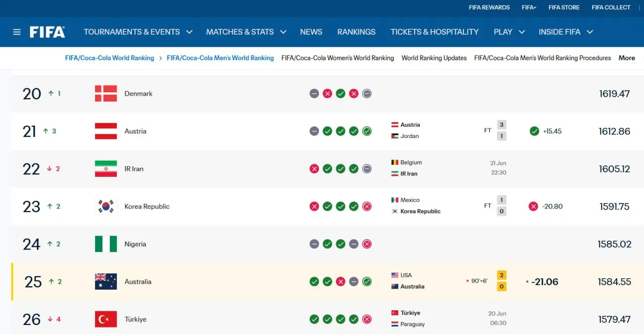Click the Türkiye flag icon
644x334 pixels.
106,319
